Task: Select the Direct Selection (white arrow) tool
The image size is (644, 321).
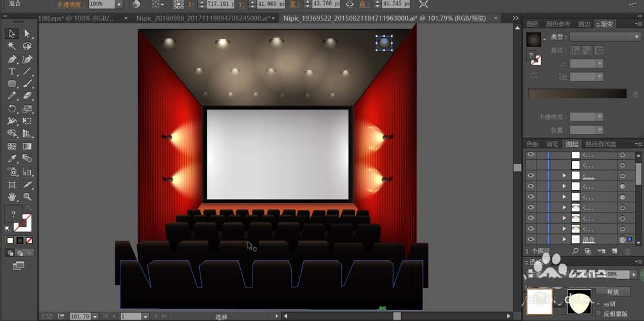Action: point(27,34)
